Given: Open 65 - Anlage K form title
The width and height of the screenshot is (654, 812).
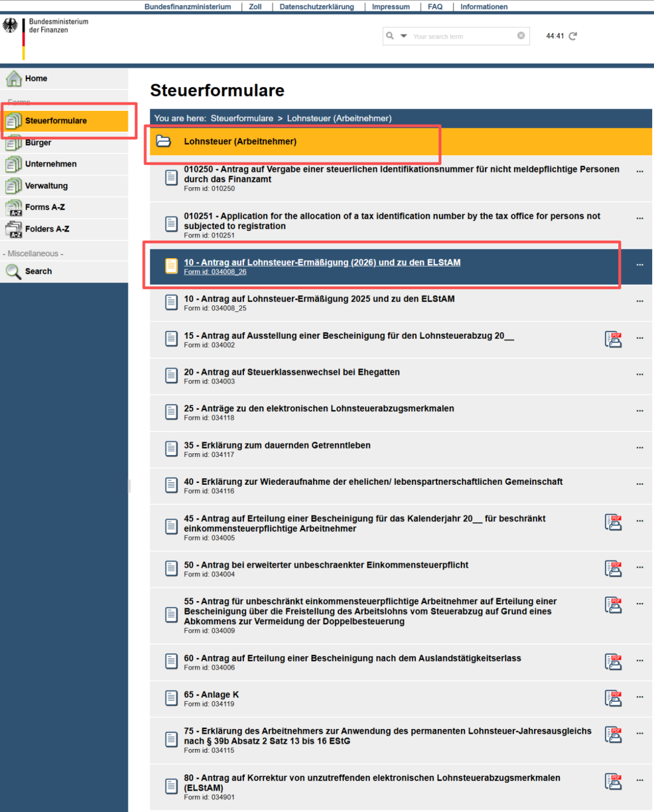Looking at the screenshot, I should click(211, 694).
